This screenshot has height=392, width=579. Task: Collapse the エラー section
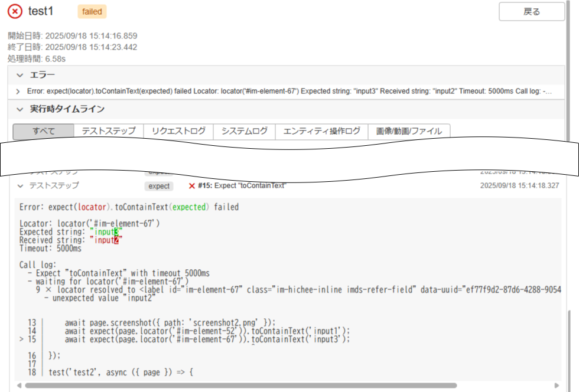click(20, 75)
